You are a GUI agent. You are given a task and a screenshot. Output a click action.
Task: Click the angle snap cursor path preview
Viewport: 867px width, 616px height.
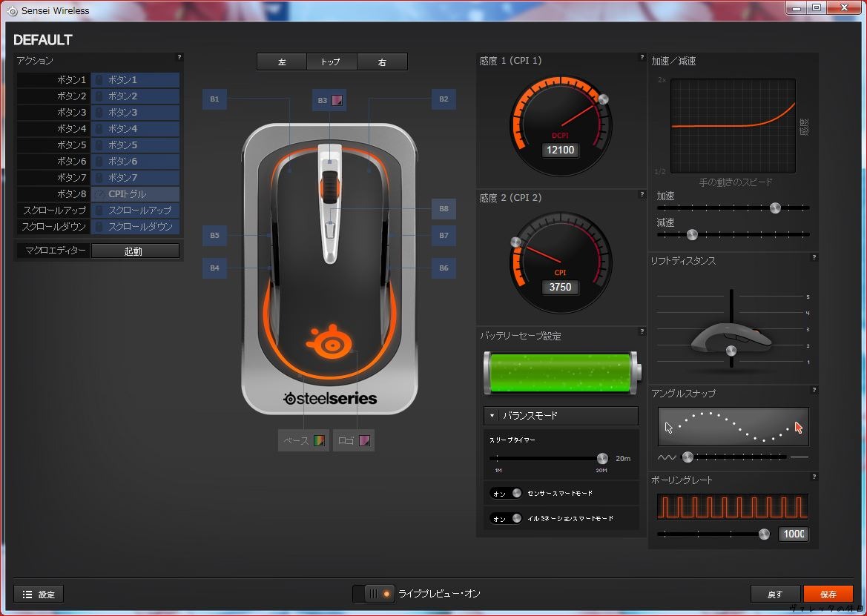point(734,427)
